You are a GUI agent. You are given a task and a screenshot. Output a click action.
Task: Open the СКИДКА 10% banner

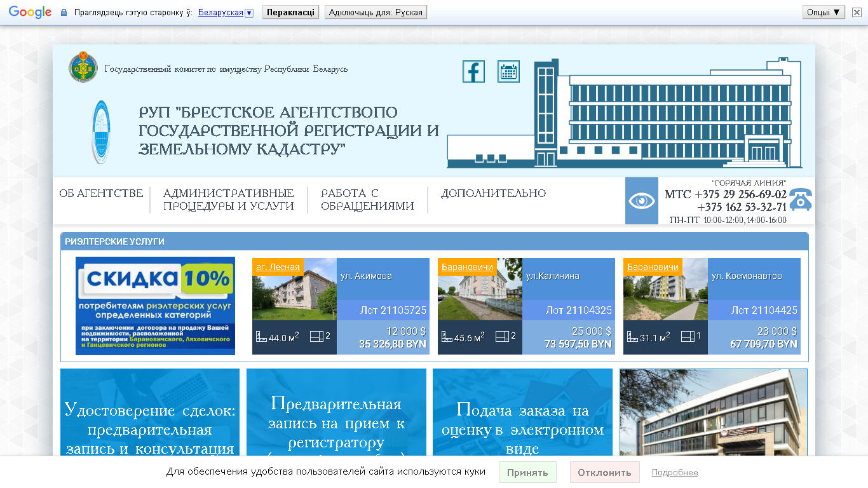click(155, 306)
